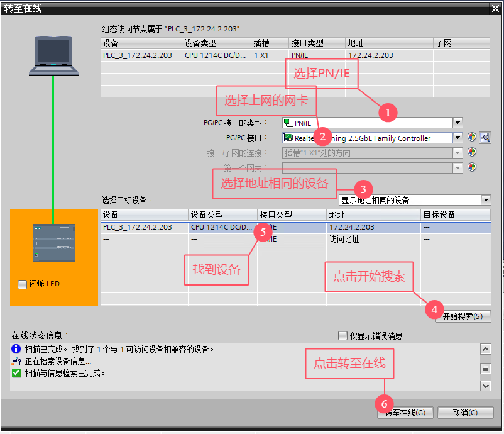The image size is (504, 434).
Task: Click the laptop PG/PC graphic
Action: [53, 56]
